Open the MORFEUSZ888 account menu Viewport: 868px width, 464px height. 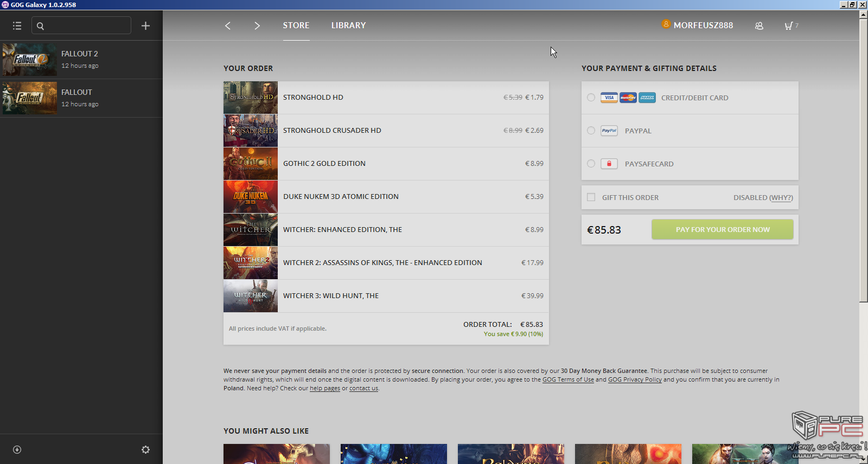pos(703,25)
